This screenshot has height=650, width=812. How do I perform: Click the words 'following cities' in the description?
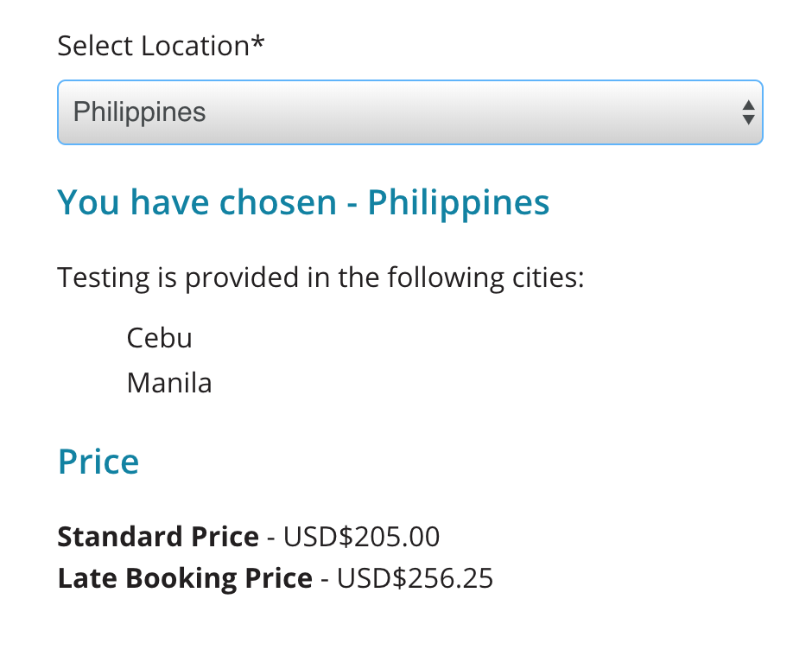485,278
